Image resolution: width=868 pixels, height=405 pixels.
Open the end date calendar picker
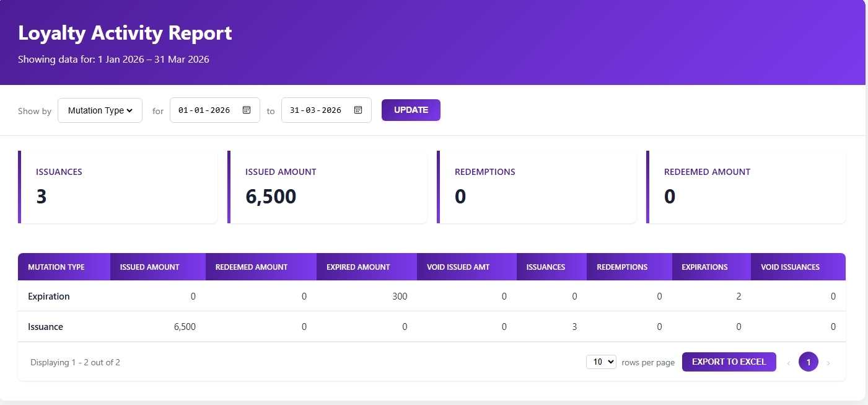357,110
